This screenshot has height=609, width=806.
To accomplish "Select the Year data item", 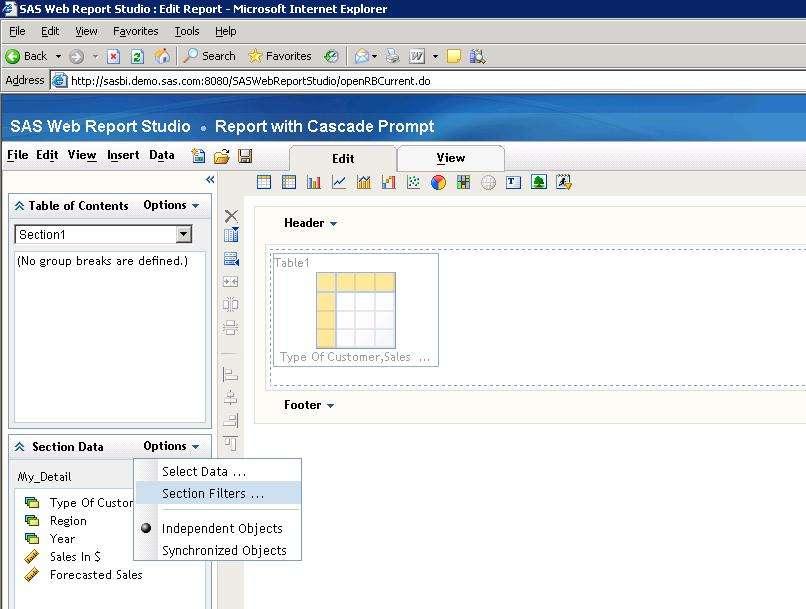I will coord(62,539).
